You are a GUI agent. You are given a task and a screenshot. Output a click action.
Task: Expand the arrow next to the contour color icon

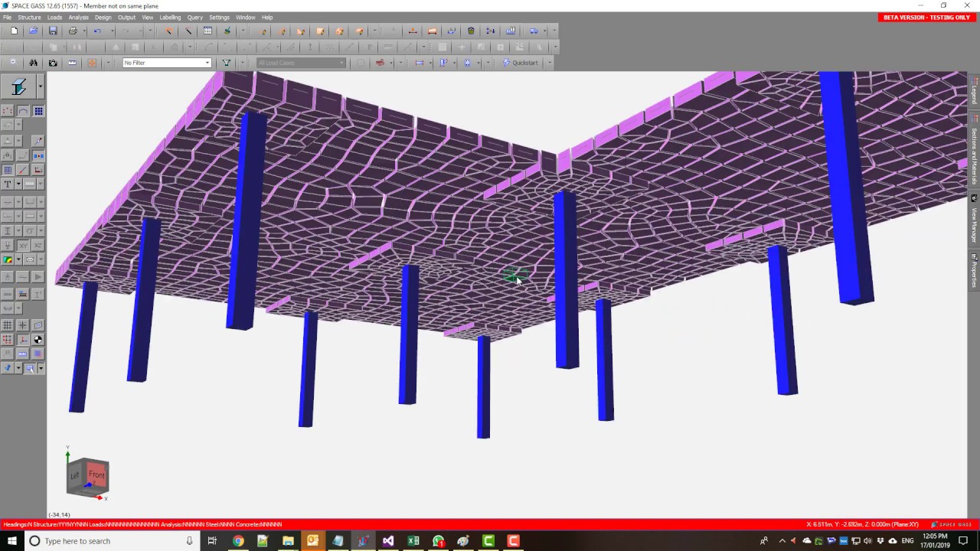pos(18,259)
